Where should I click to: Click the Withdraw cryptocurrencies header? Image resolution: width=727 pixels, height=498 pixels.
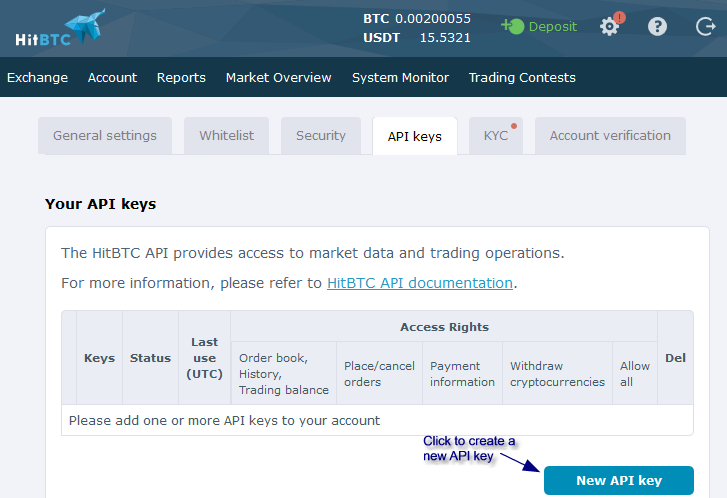coord(557,374)
